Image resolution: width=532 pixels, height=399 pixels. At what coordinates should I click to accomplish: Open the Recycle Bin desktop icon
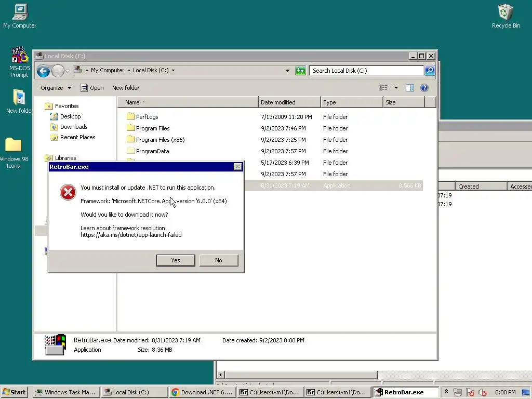point(506,16)
